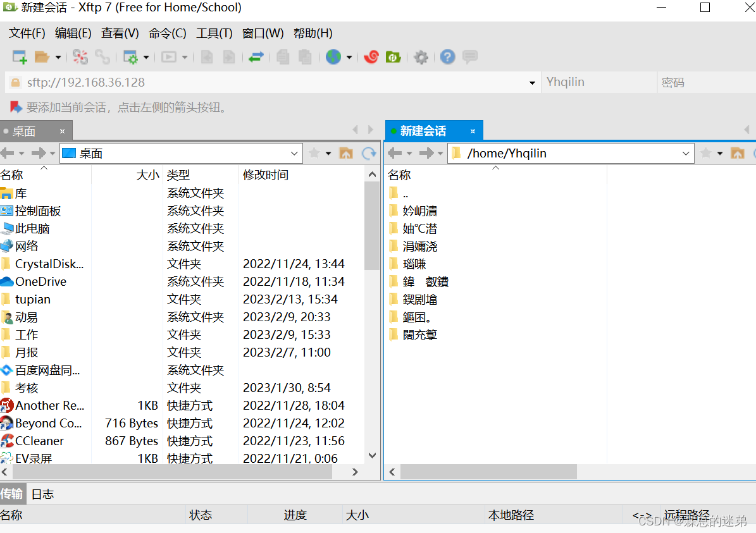Select the remote parent folder ..

(x=406, y=193)
